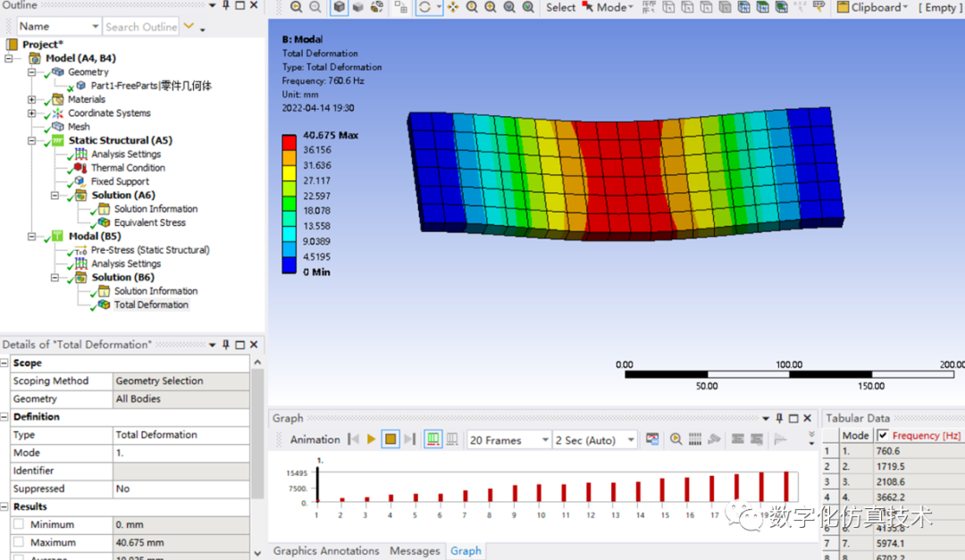Click the Clipboard icon in toolbar
The height and width of the screenshot is (560, 965).
click(843, 7)
